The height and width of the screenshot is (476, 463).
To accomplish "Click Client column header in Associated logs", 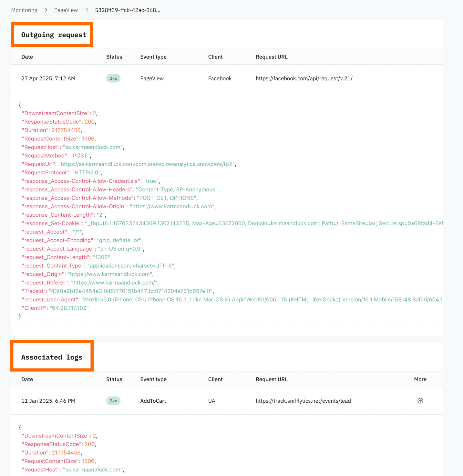I will click(215, 379).
